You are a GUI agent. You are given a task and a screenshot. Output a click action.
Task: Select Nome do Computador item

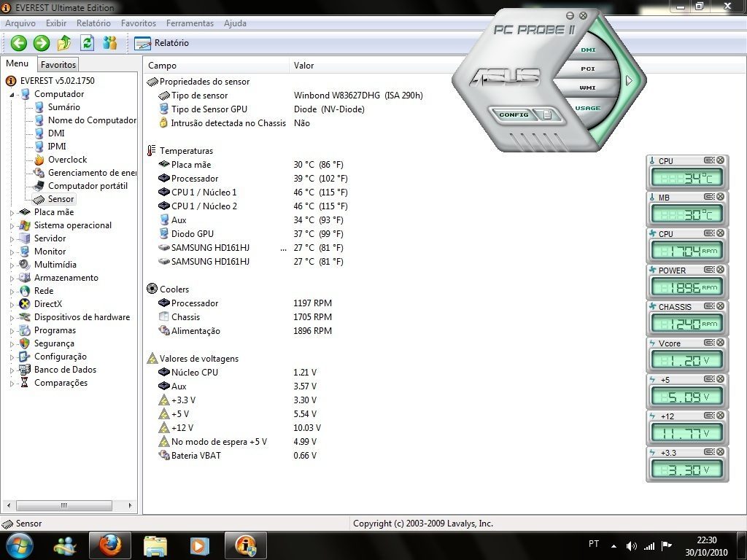tap(92, 120)
